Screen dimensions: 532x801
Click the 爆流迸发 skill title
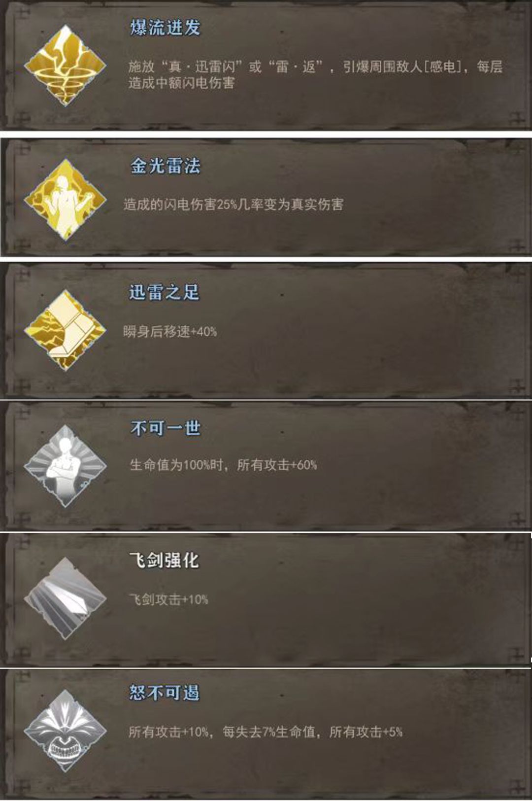pos(166,28)
